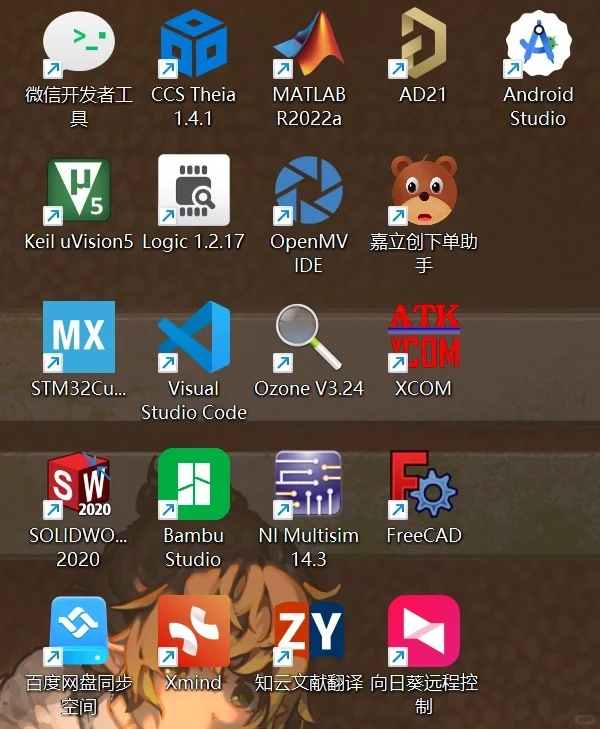Click the "AD21" label text
Image resolution: width=600 pixels, height=729 pixels.
tap(423, 95)
